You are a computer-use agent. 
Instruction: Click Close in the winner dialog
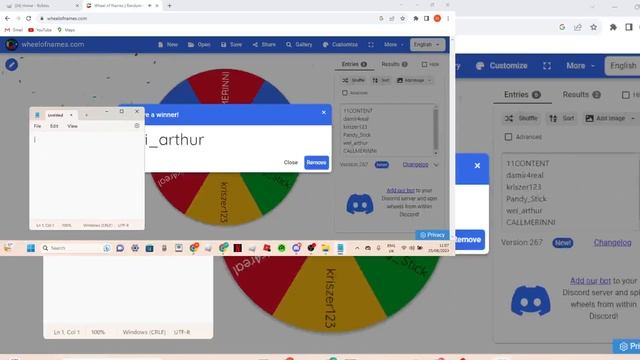click(291, 162)
